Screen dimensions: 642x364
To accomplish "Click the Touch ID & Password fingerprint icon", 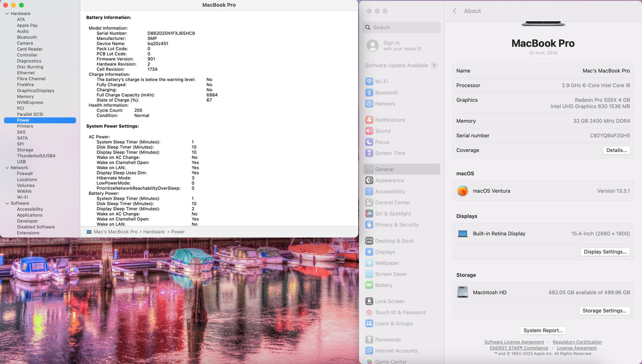I will coord(369,313).
